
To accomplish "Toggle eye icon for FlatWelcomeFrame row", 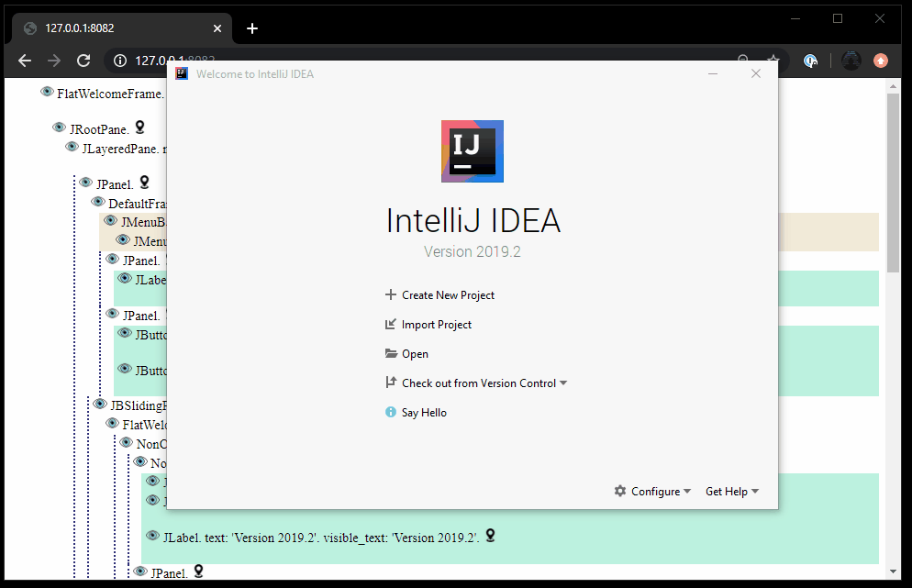I will [47, 92].
